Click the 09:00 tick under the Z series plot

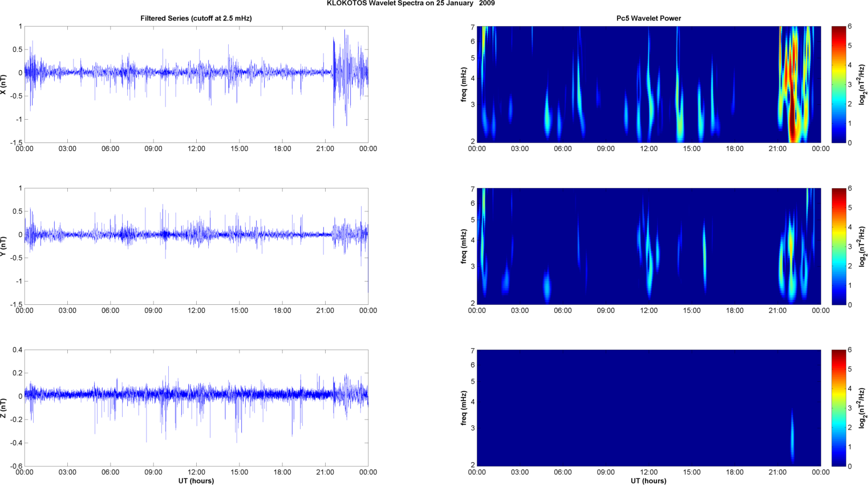click(153, 472)
